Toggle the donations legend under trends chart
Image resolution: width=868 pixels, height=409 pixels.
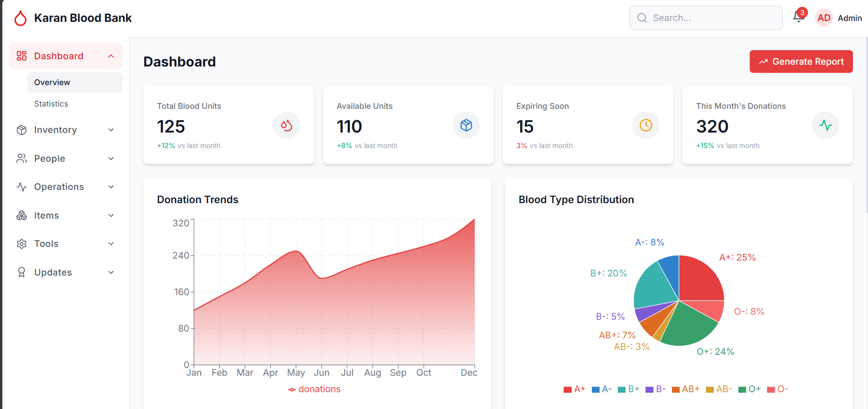coord(314,389)
